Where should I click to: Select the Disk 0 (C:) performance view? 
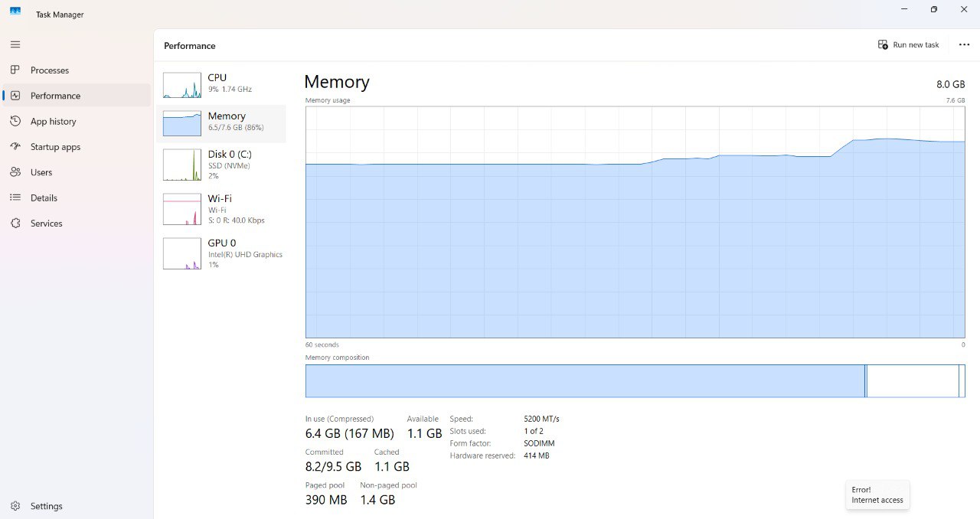tap(222, 164)
